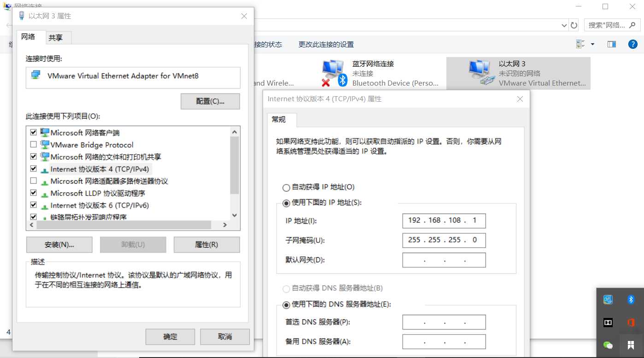644x358 pixels.
Task: Toggle Internet 协议版本 6 (TCP/IPv6) checkbox
Action: [x=33, y=205]
